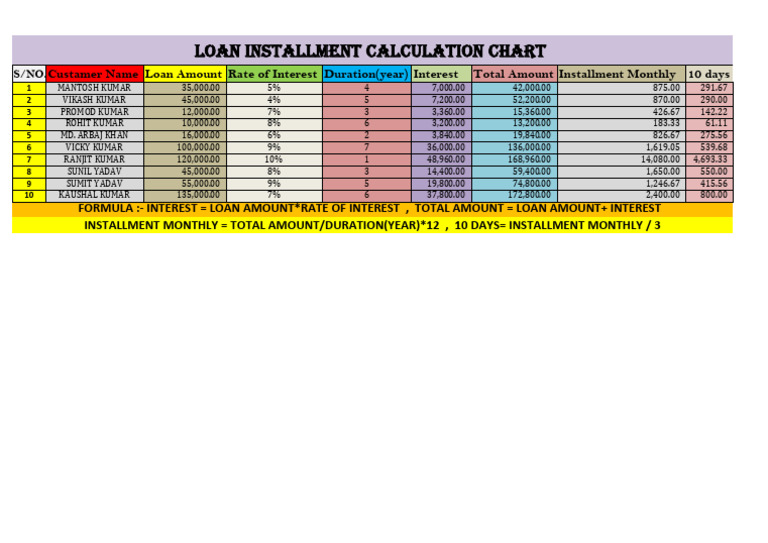This screenshot has height=543, width=768.
Task: Select 10 days value "4,693.33"
Action: click(x=709, y=160)
